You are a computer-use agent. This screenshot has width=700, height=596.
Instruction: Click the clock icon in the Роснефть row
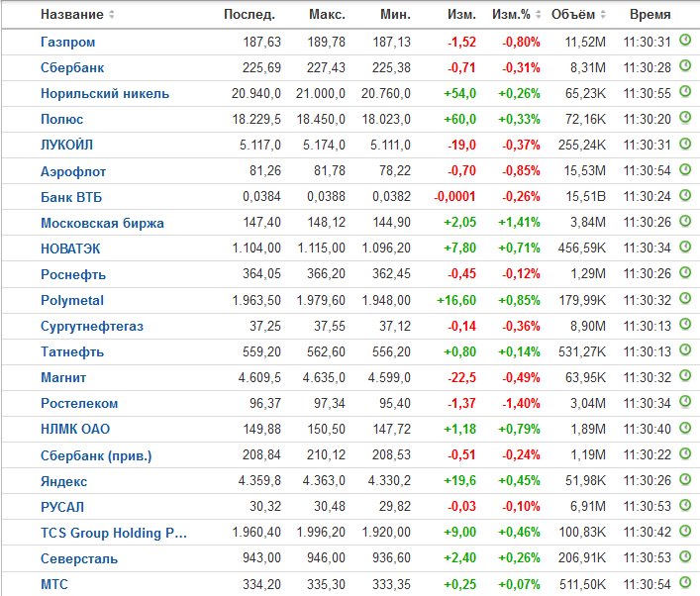pyautogui.click(x=685, y=272)
